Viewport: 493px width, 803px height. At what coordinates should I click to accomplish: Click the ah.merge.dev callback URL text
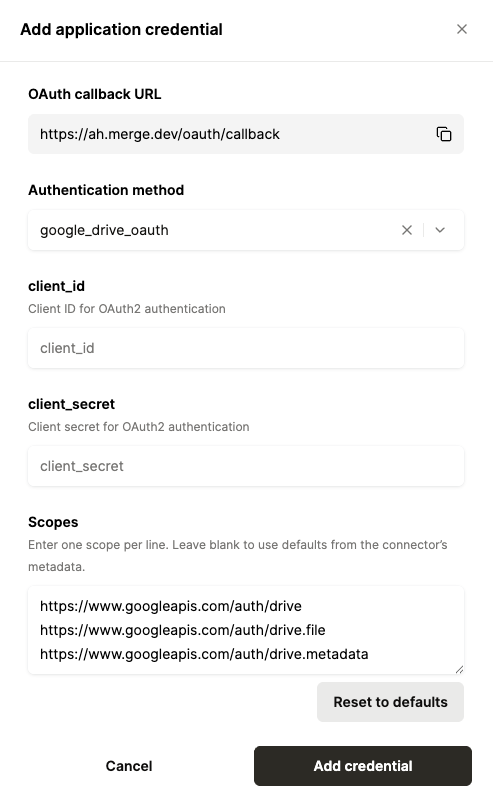[160, 134]
